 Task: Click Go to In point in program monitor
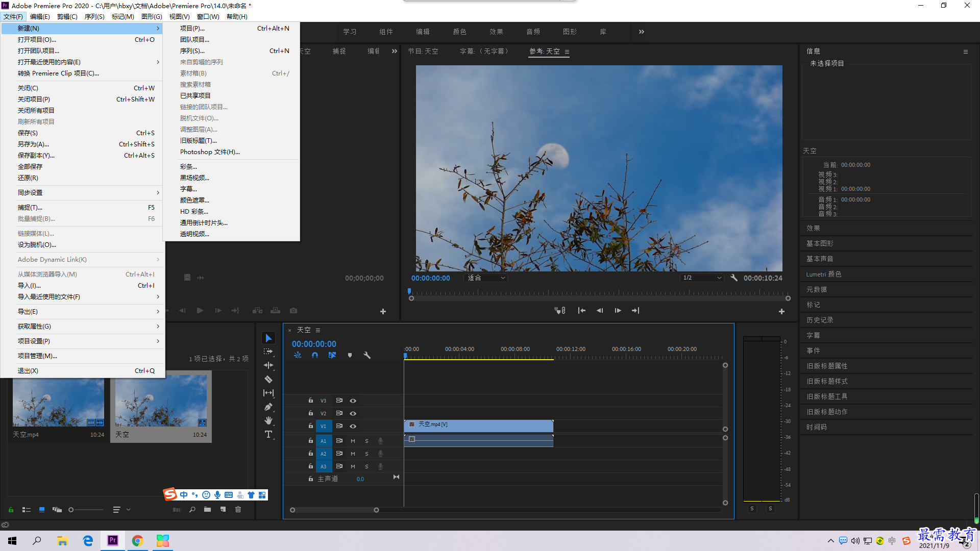tap(581, 310)
